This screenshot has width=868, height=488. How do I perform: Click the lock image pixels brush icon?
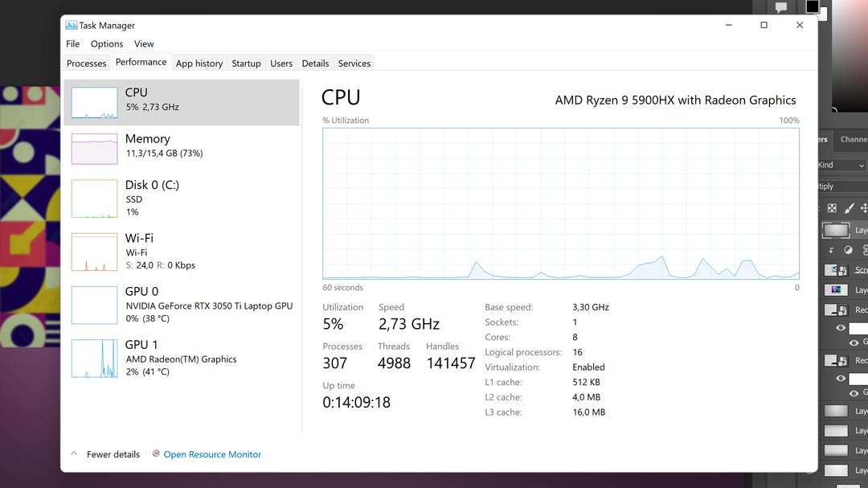pyautogui.click(x=848, y=207)
